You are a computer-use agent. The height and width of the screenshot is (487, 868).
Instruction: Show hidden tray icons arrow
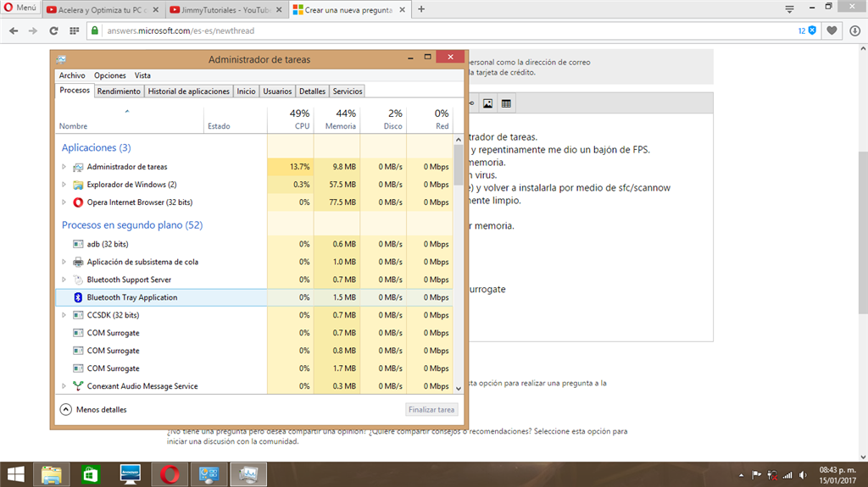coord(741,475)
